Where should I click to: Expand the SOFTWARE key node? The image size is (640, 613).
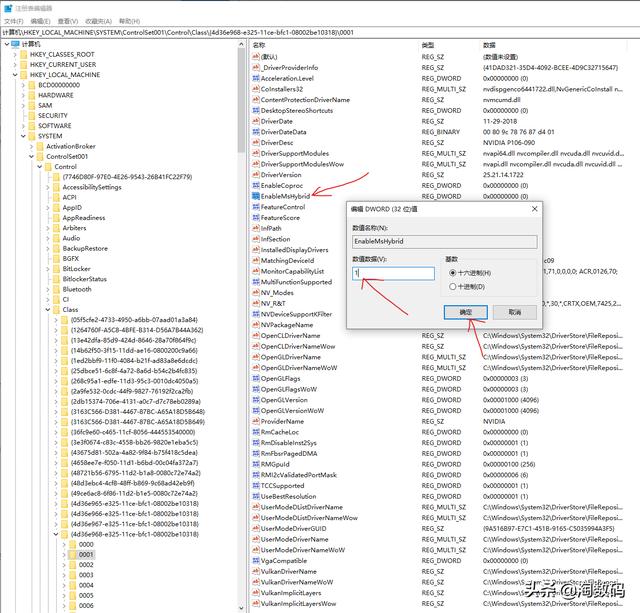[23, 126]
